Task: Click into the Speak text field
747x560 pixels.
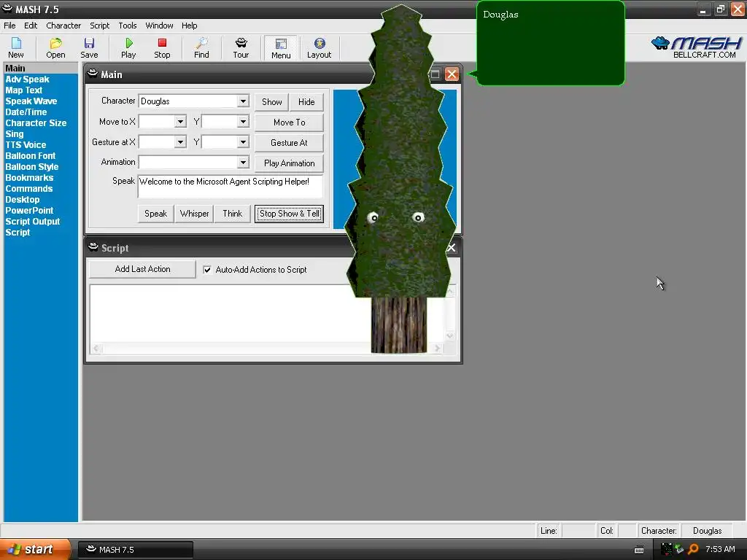Action: click(230, 186)
